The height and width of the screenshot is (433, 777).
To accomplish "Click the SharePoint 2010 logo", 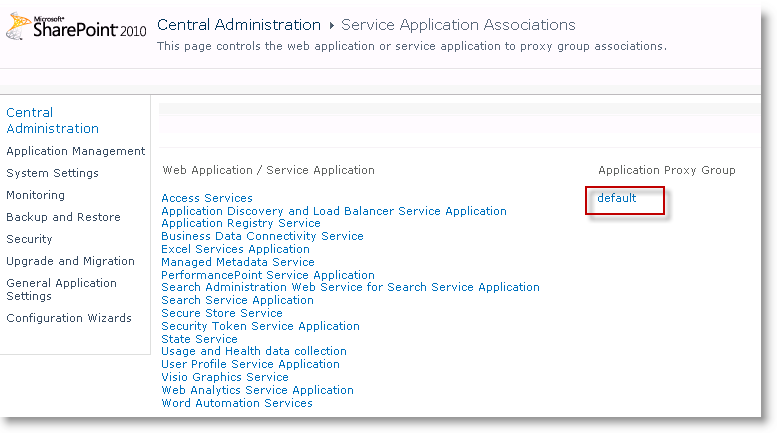I will [75, 27].
